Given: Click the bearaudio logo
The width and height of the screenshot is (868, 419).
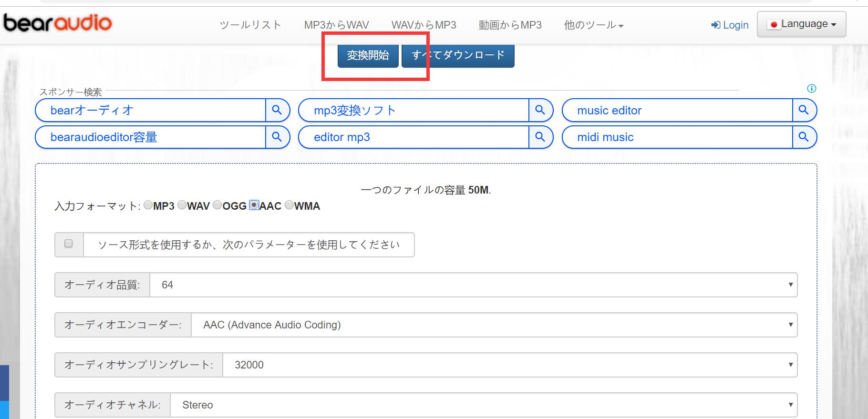Looking at the screenshot, I should coord(57,23).
